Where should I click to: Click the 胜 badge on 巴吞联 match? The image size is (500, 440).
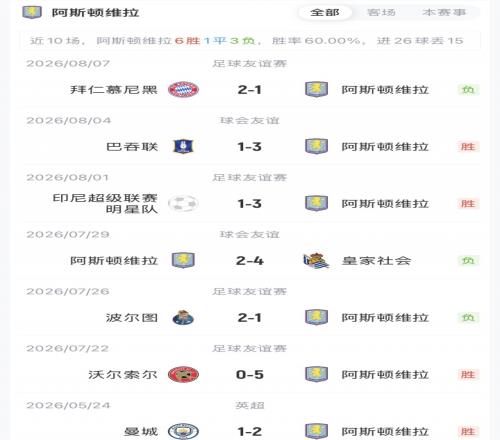(468, 147)
